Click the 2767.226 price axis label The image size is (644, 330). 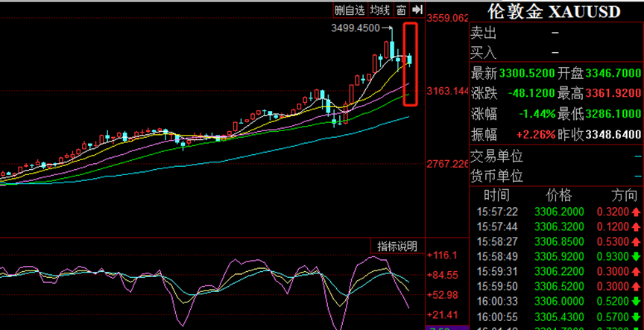point(448,164)
